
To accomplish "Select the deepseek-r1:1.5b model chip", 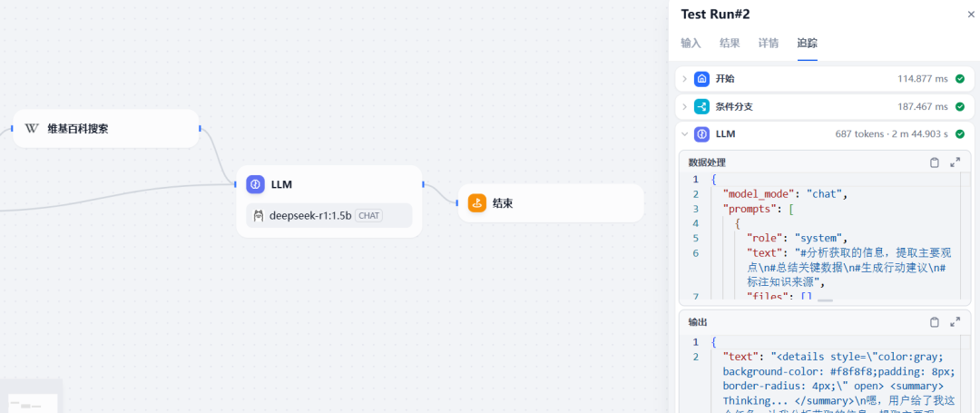I will (x=329, y=215).
